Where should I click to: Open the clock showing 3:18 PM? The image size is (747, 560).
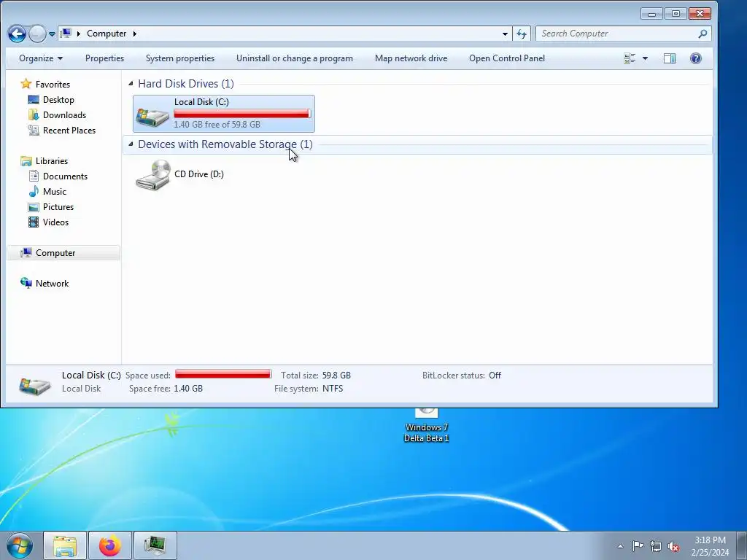(710, 545)
